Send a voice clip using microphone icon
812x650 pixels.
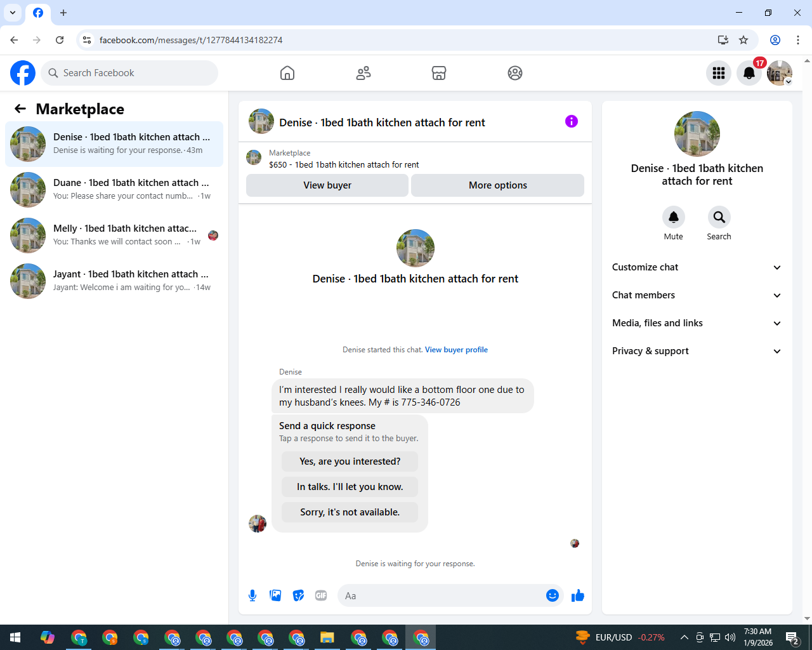pos(252,595)
